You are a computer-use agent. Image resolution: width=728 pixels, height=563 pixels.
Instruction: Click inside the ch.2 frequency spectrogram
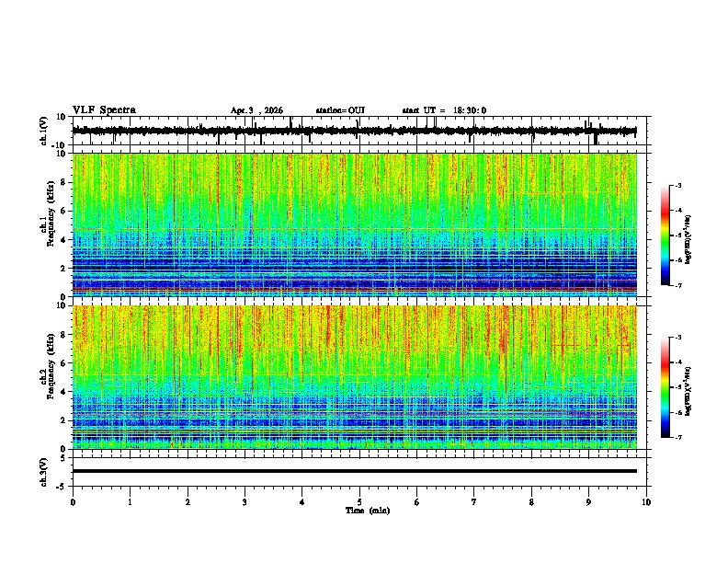[355, 377]
